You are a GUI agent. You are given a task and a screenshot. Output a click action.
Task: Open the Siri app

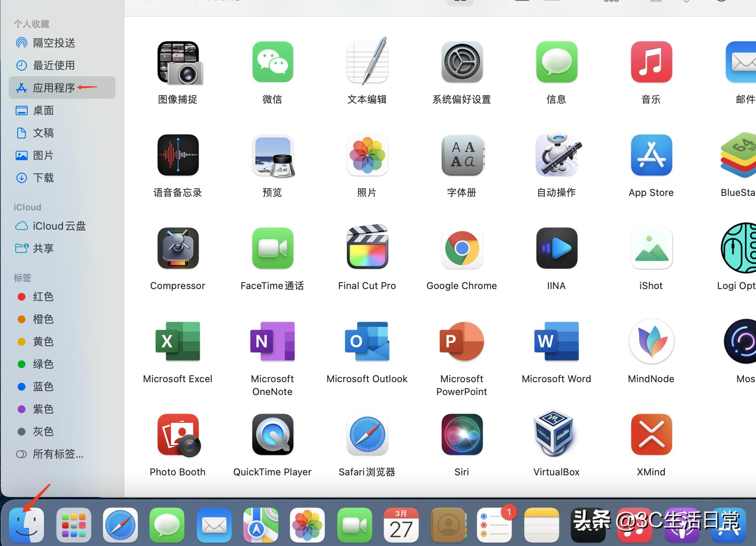pos(461,435)
